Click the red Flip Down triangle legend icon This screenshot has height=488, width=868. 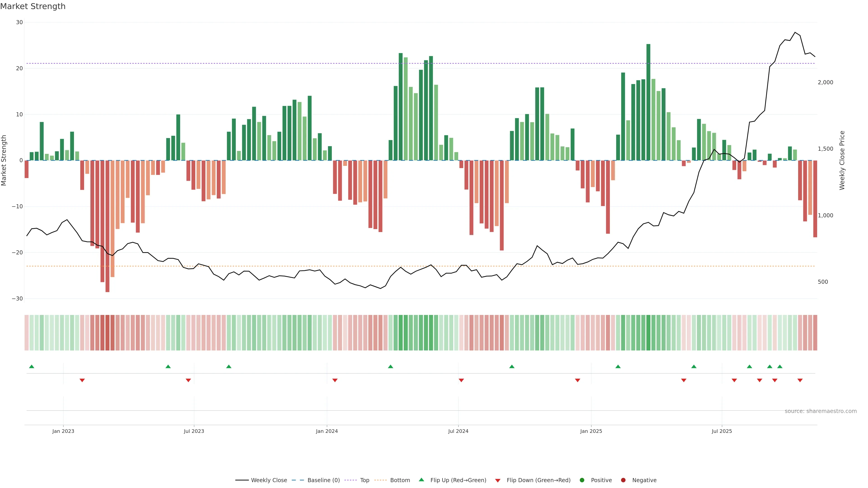point(498,480)
